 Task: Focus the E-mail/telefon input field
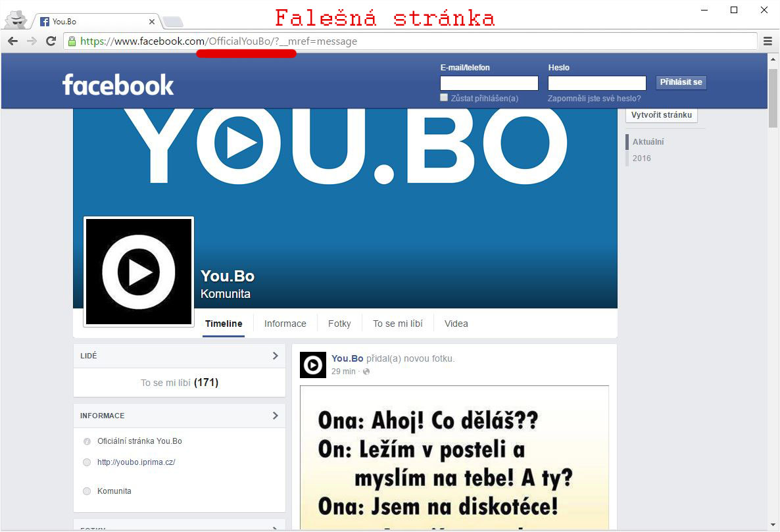(x=489, y=83)
